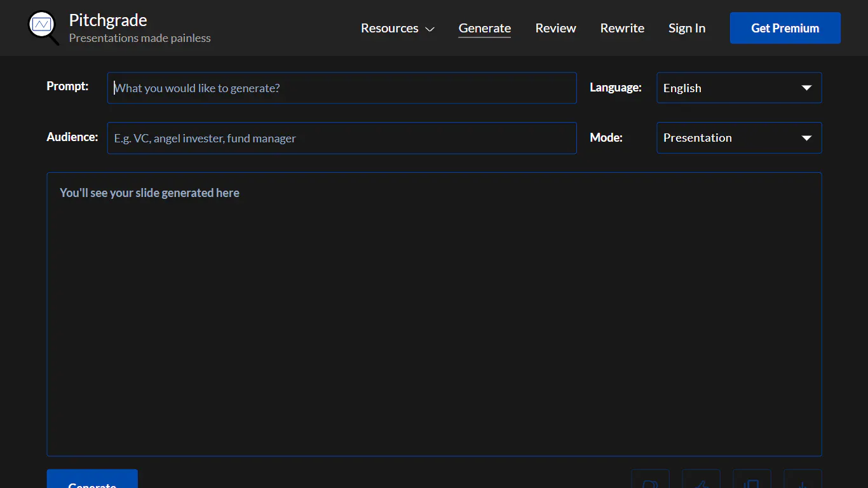Click the download icon below the slide area
This screenshot has width=868, height=488.
803,484
